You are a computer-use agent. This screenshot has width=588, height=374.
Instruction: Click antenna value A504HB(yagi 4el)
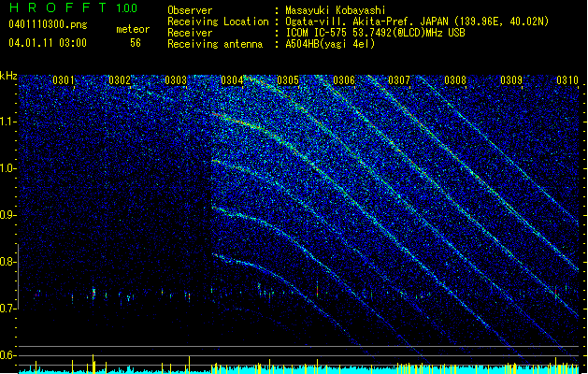click(x=330, y=44)
